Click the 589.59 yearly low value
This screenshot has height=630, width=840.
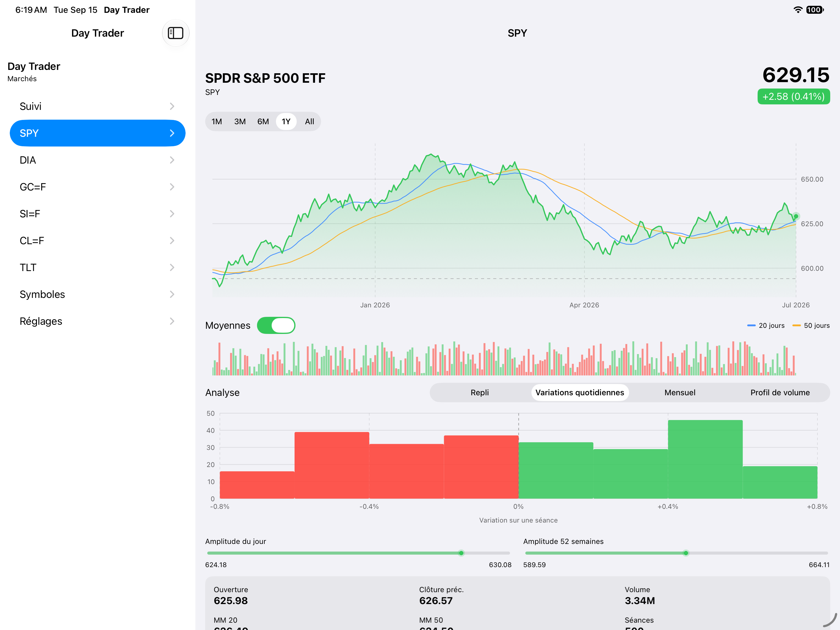click(x=534, y=565)
